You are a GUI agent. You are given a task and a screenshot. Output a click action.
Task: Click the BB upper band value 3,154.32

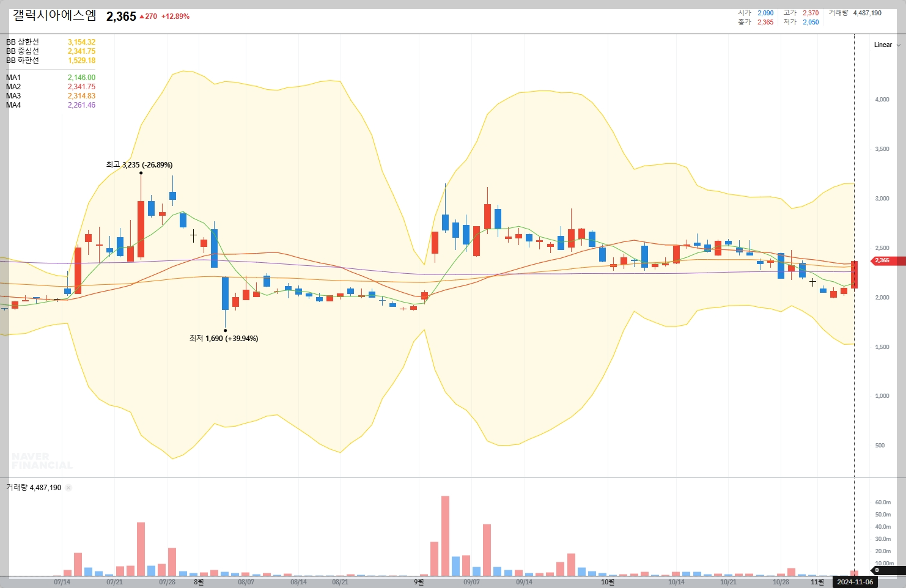point(81,42)
